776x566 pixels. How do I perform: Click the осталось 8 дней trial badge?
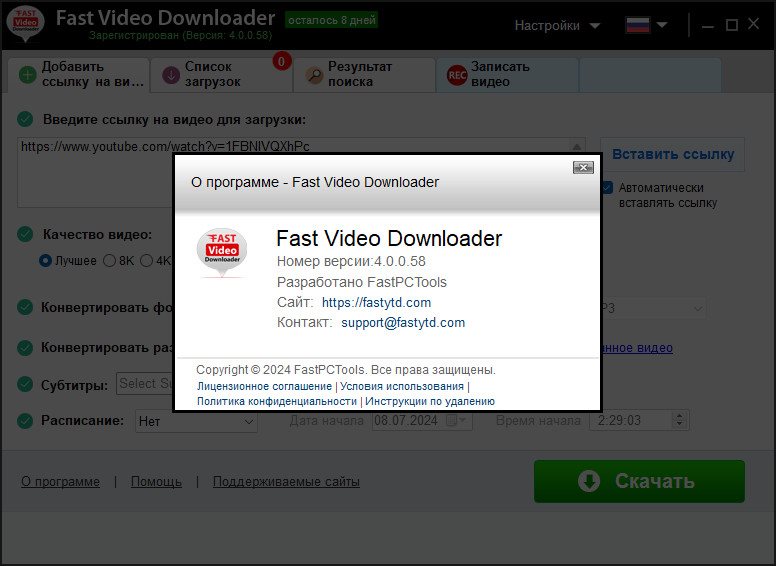tap(332, 20)
